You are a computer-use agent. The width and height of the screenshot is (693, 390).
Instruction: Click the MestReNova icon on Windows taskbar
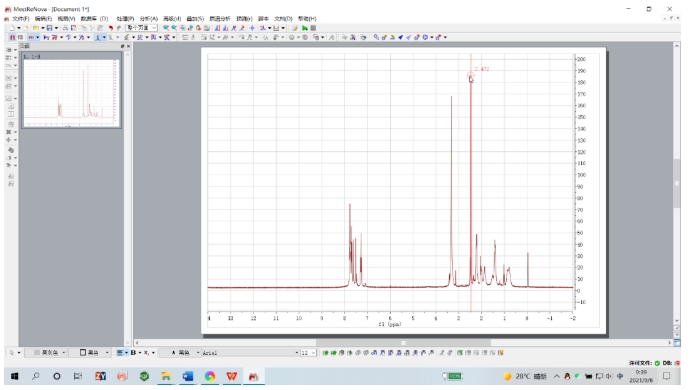(x=253, y=376)
